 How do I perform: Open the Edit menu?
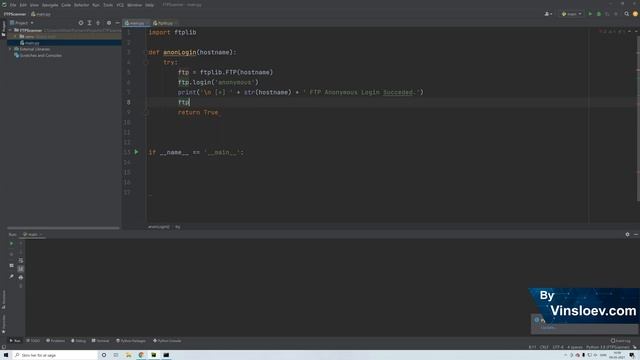[23, 5]
